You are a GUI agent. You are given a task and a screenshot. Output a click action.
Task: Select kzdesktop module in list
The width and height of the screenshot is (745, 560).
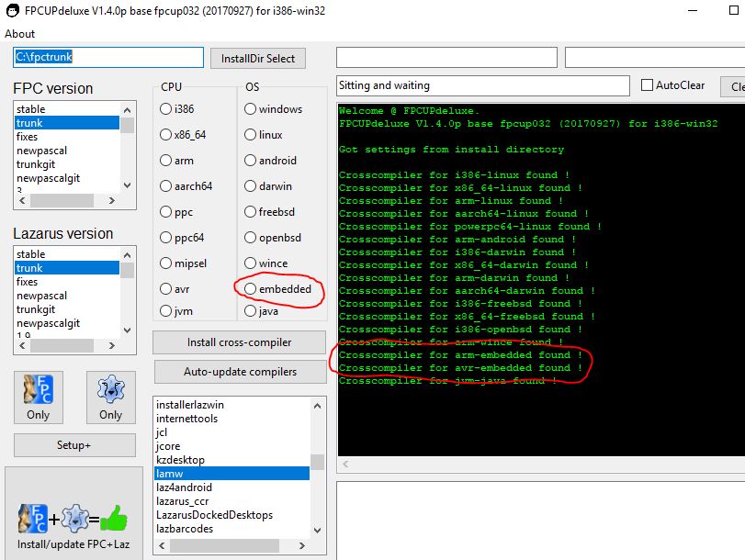pos(231,460)
